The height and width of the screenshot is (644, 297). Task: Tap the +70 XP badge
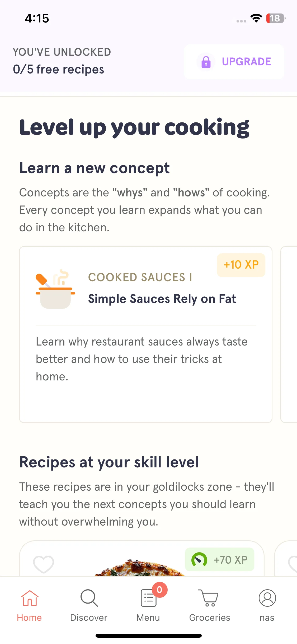click(x=220, y=560)
